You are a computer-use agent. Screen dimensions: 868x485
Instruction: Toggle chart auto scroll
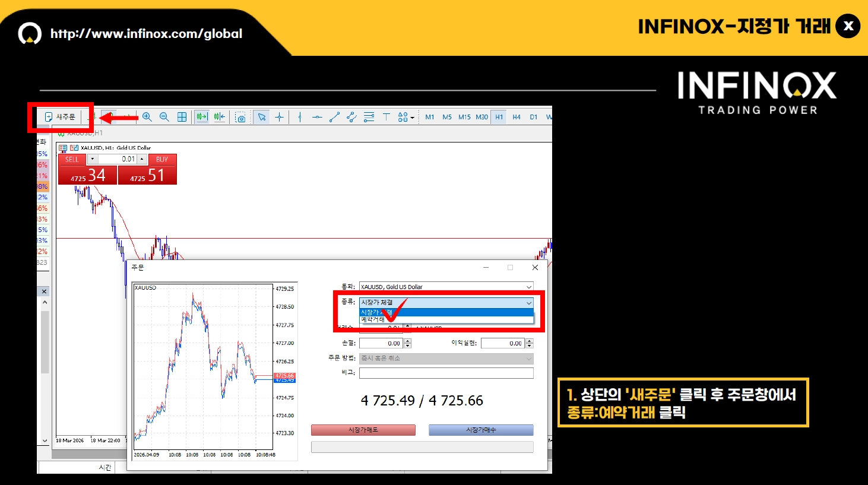coord(202,117)
